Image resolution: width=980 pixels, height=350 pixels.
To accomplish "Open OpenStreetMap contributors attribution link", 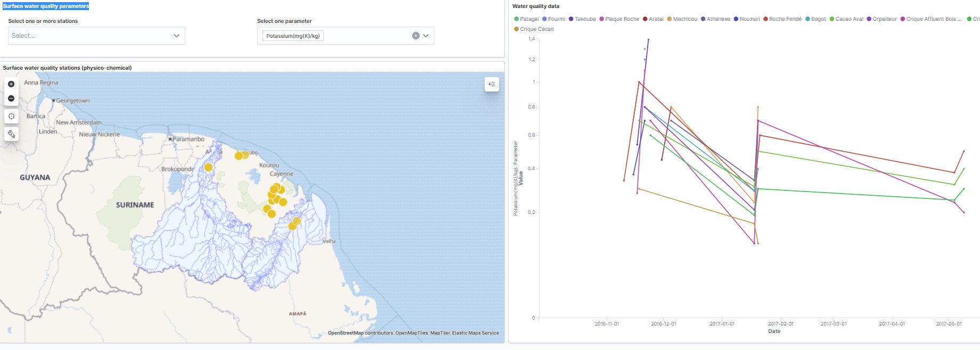I will tap(360, 333).
